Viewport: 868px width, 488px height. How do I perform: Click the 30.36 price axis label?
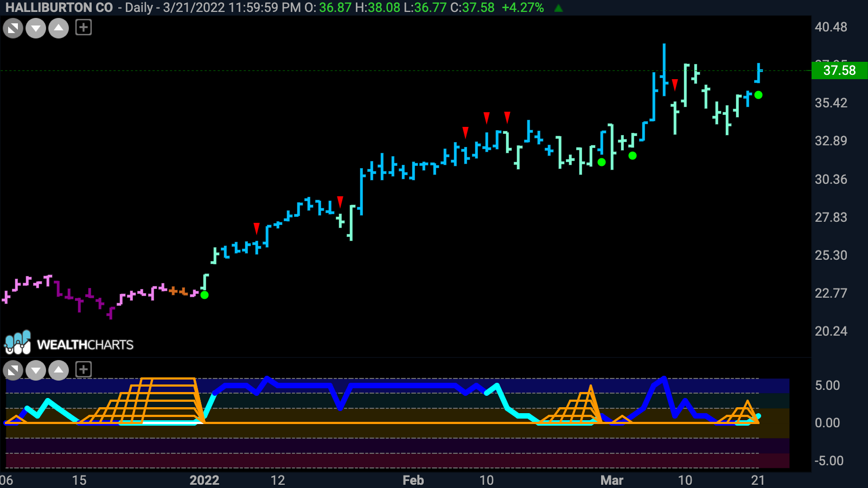(x=831, y=179)
